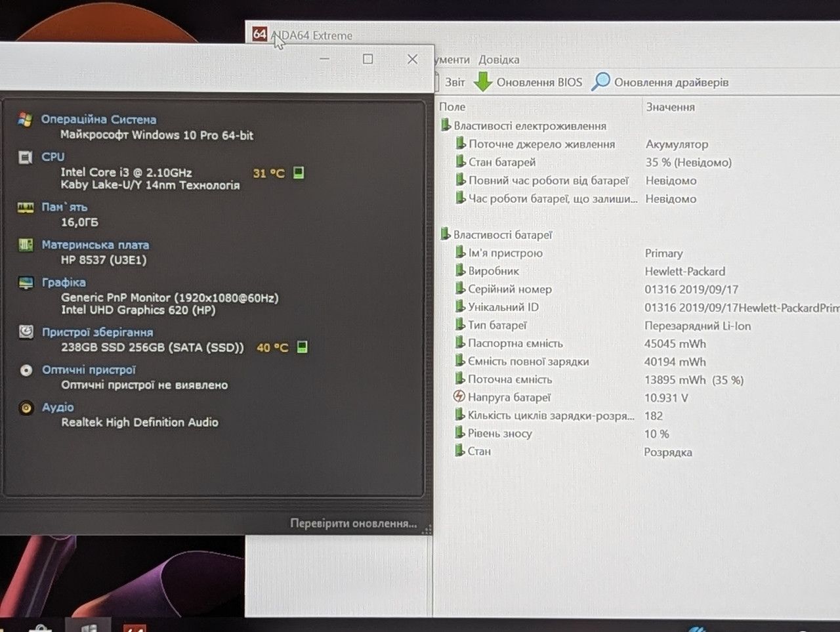
Task: Select the Перезарядний Li-Ion value
Action: [698, 326]
